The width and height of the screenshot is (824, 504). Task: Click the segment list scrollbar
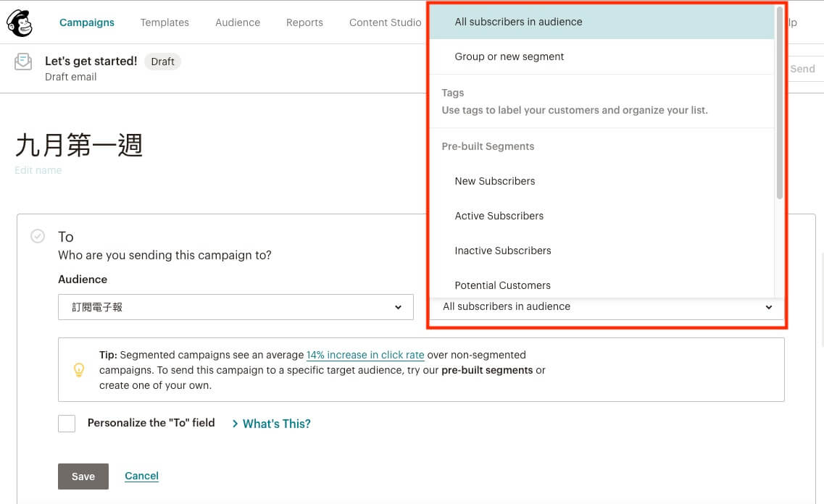click(780, 101)
